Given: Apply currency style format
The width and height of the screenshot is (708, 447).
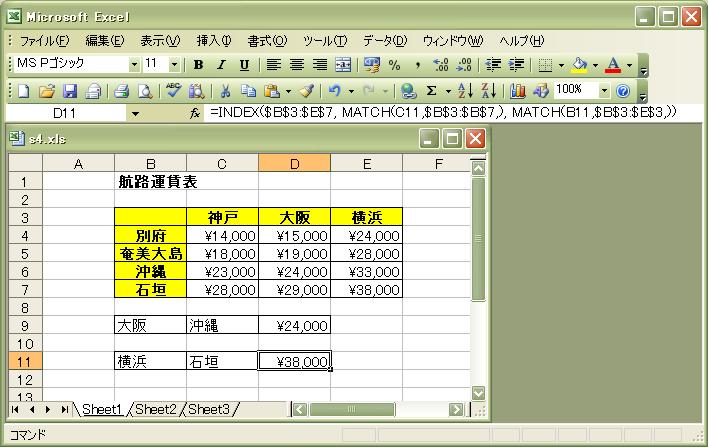Looking at the screenshot, I should click(372, 65).
